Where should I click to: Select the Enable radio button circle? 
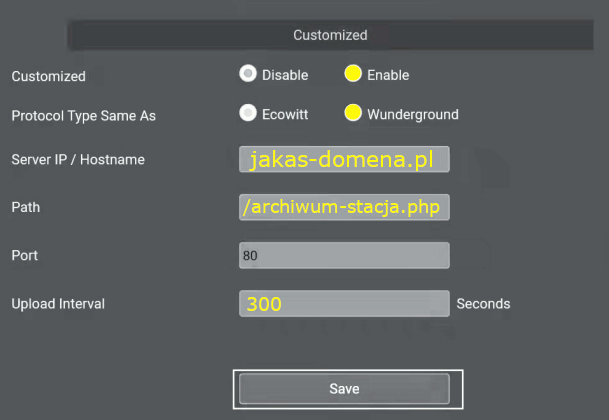[352, 74]
